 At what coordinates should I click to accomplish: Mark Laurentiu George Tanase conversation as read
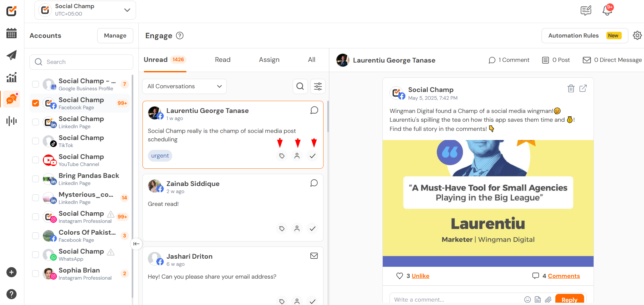(313, 156)
